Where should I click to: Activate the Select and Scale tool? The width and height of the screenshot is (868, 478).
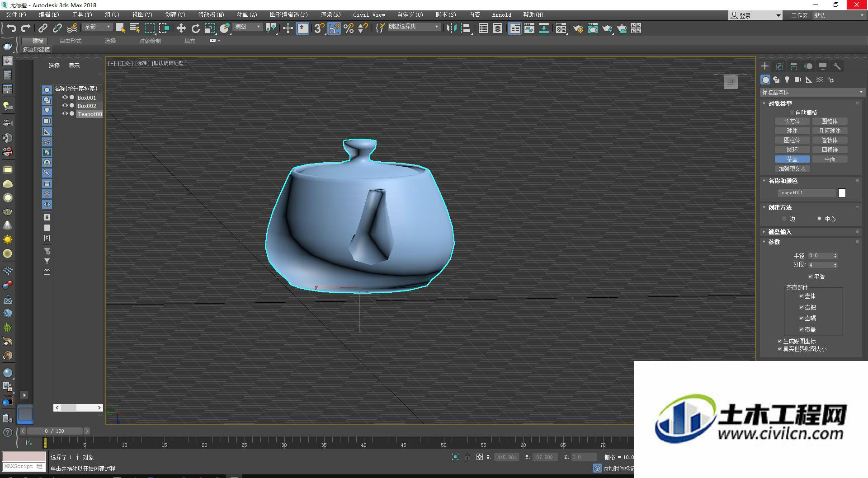pyautogui.click(x=210, y=28)
